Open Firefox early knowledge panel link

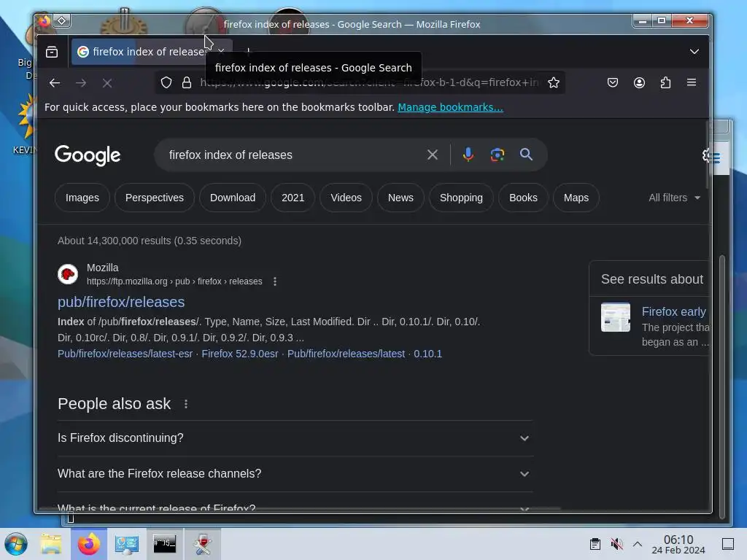pos(673,311)
